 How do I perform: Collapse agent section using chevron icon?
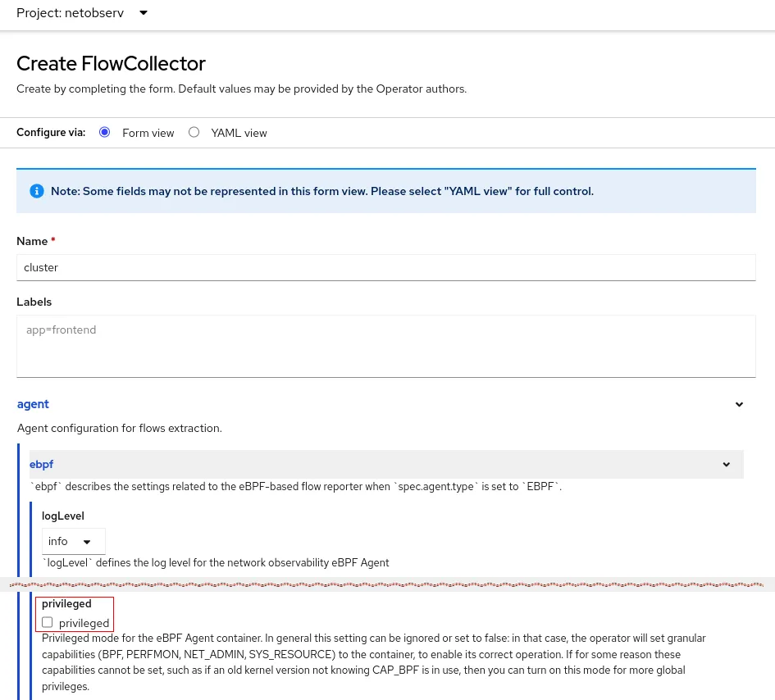coord(739,405)
